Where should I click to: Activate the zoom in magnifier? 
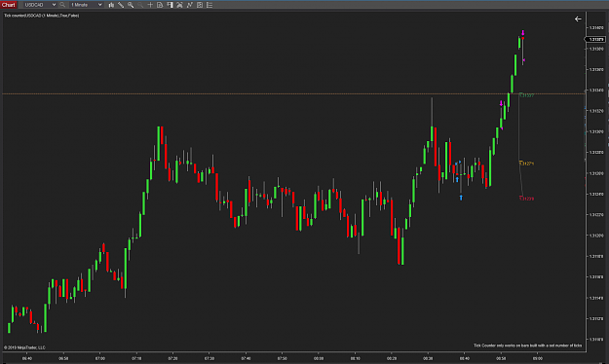[131, 5]
